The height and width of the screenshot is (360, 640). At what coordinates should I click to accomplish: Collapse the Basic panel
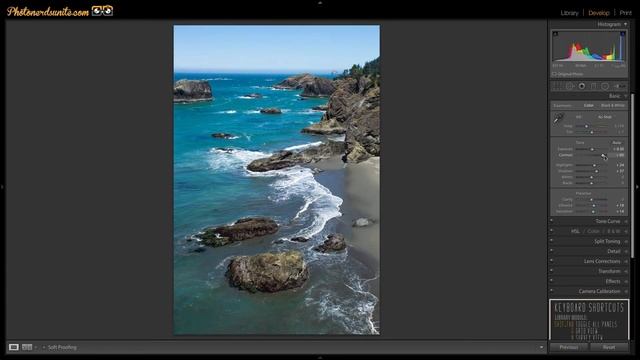click(x=625, y=96)
